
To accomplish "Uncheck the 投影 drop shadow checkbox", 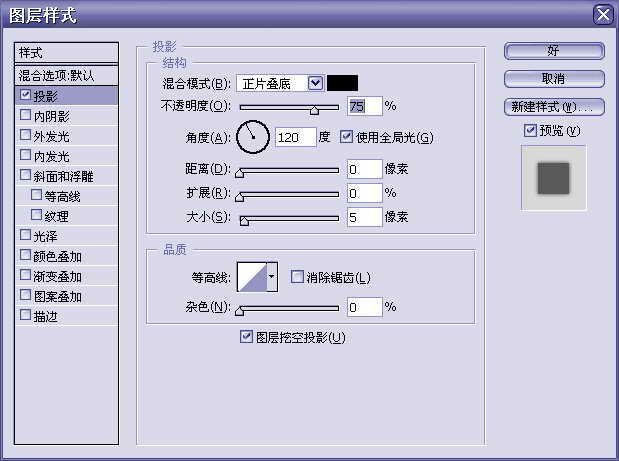I will tap(25, 96).
